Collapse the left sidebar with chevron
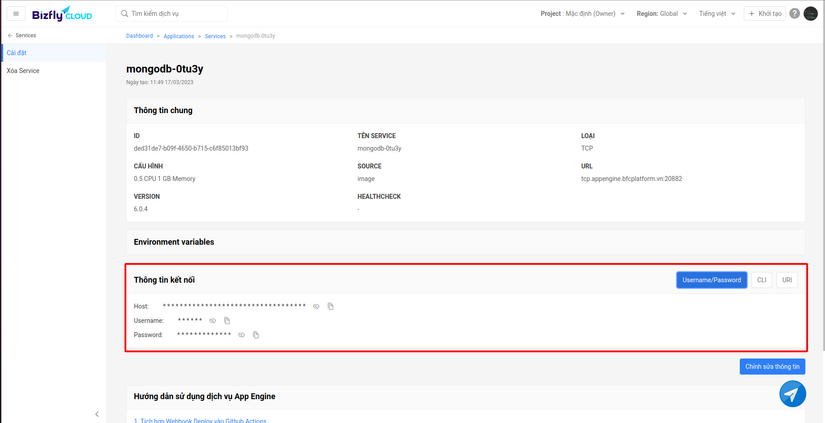 (x=97, y=414)
